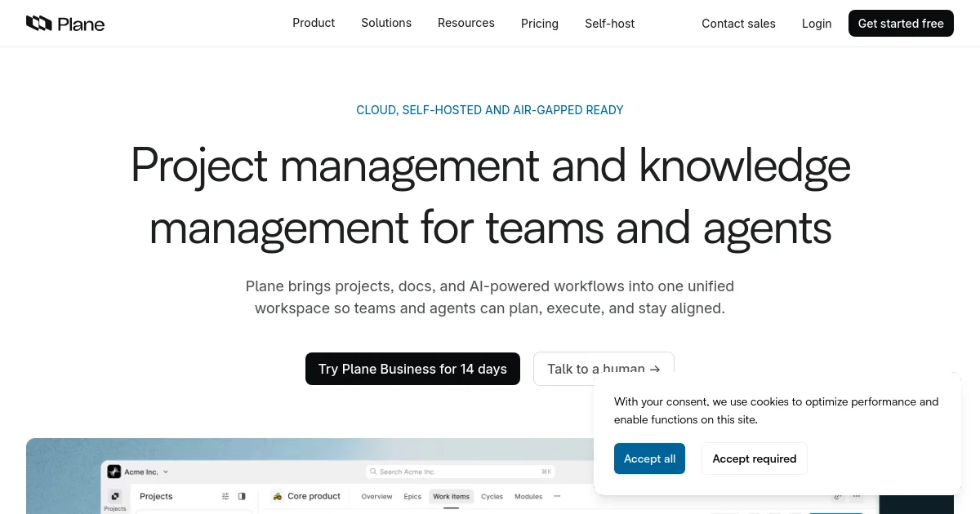Switch to the Cycles tab

point(492,496)
